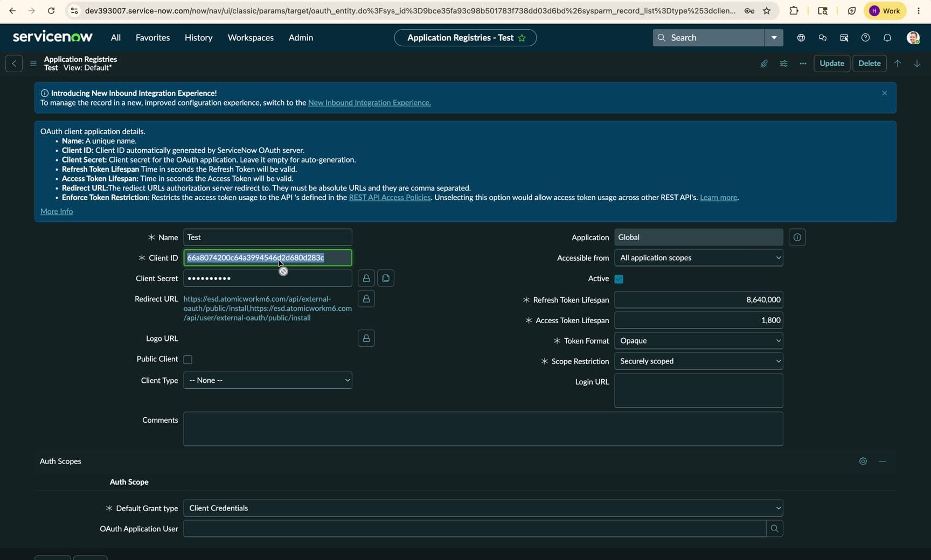The image size is (931, 560).
Task: Go to previous record with up arrow
Action: click(898, 64)
